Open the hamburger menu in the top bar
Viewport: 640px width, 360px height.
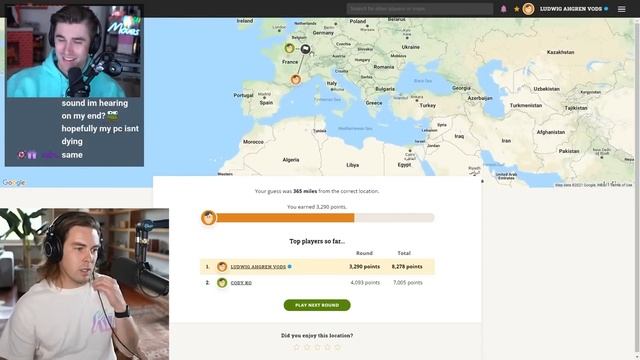coord(621,9)
